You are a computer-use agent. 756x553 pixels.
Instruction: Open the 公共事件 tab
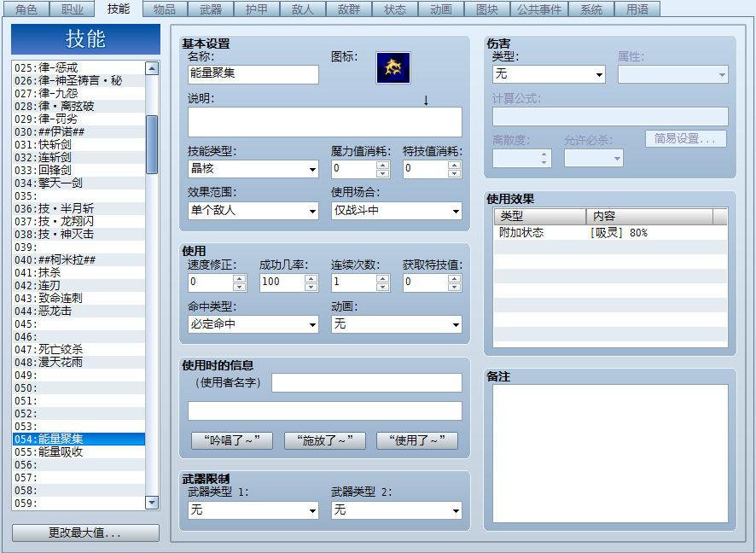[x=539, y=9]
